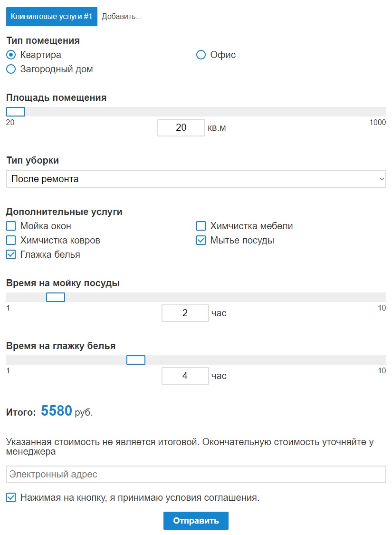Click the Отправить button
Viewport: 392px width, 535px height.
tap(196, 520)
